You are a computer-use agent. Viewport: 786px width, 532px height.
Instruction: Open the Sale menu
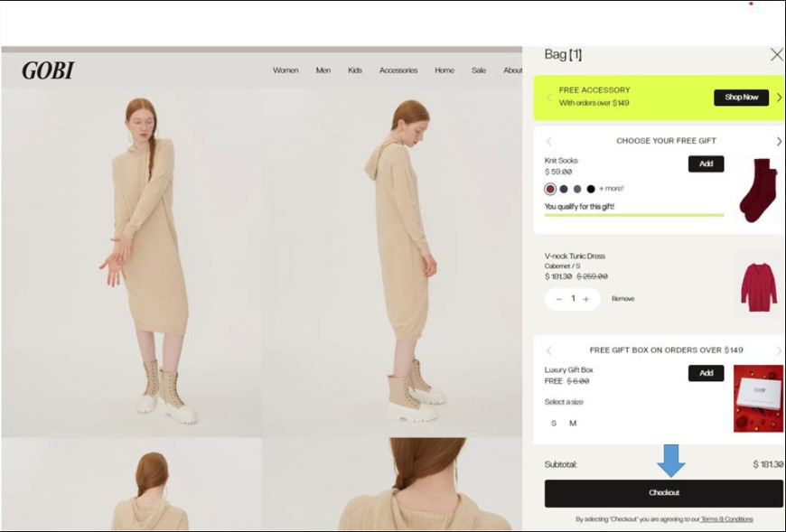coord(479,70)
